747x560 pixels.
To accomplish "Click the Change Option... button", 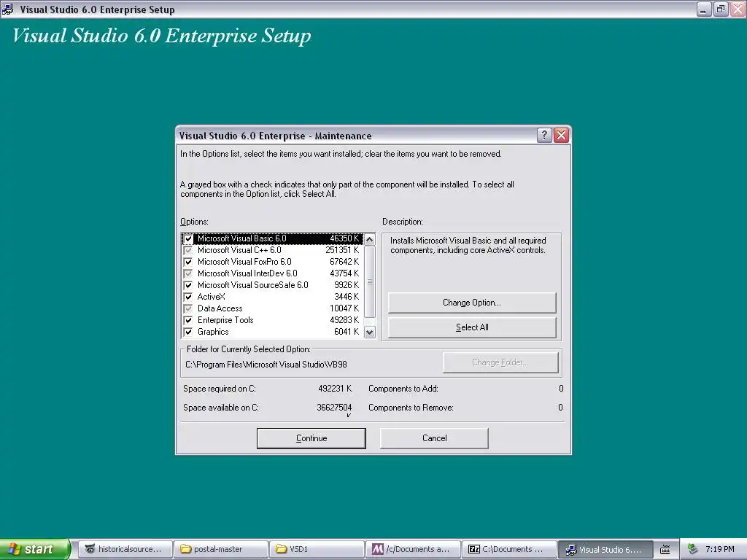I will 472,303.
